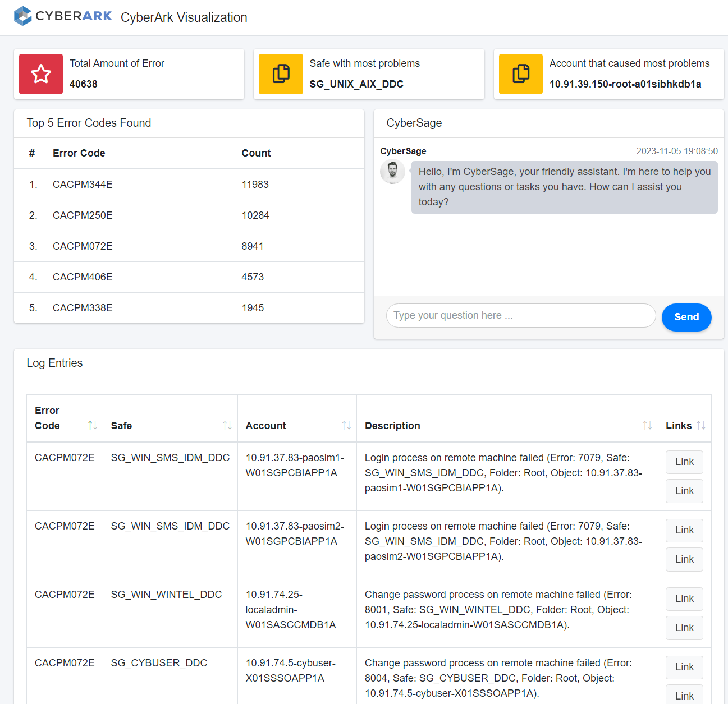This screenshot has width=728, height=704.
Task: Click the 'Error Code' header in Top 5 table
Action: pos(79,153)
